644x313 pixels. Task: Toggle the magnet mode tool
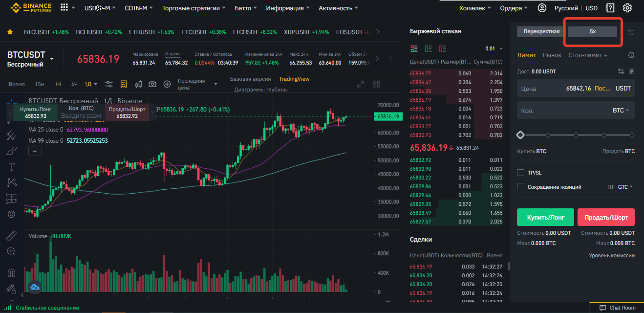12,273
